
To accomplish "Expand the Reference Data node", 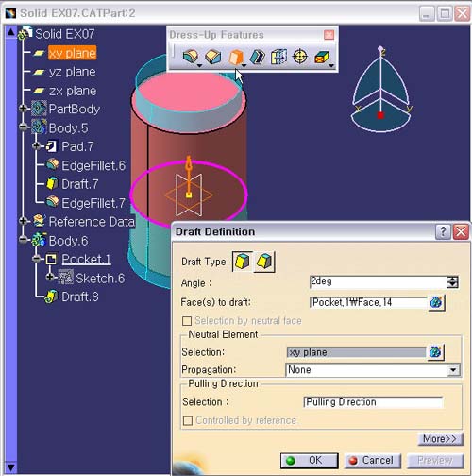I will coord(23,221).
